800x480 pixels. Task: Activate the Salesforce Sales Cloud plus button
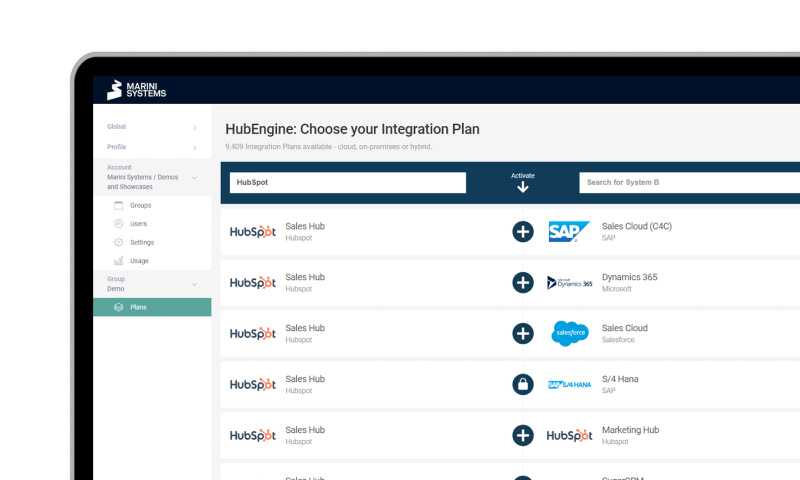pyautogui.click(x=522, y=334)
